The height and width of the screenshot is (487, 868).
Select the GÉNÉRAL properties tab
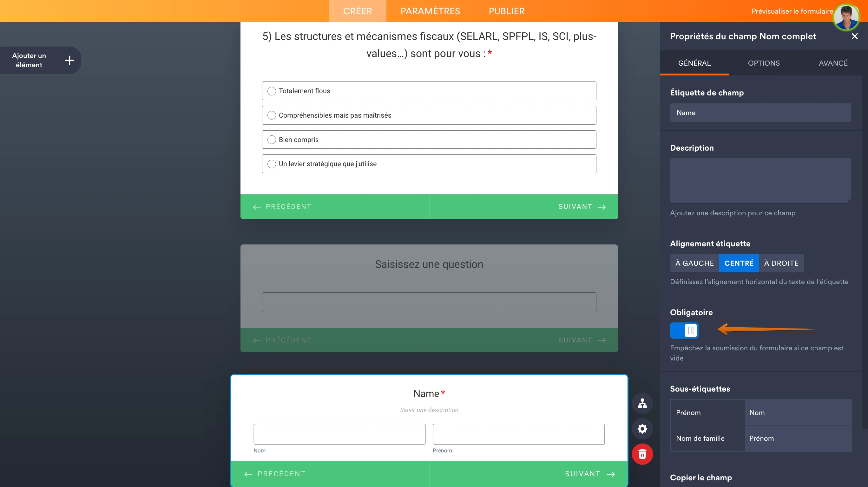[x=694, y=63]
